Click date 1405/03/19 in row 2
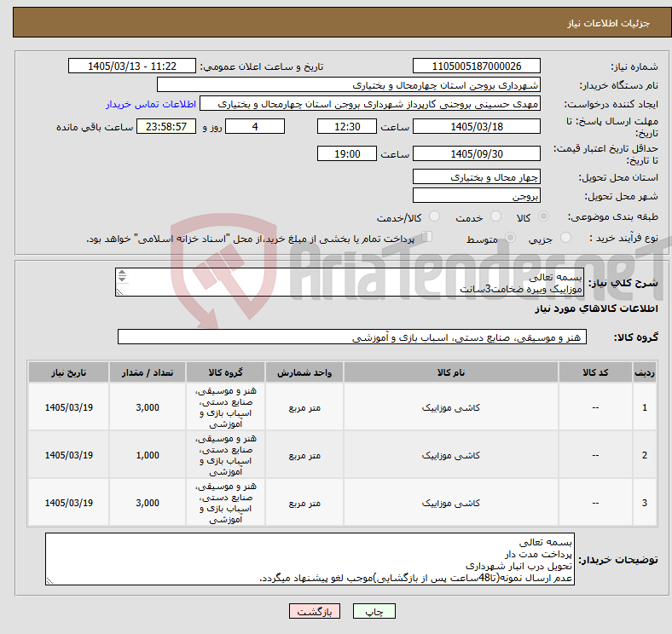The height and width of the screenshot is (634, 672). click(x=68, y=455)
